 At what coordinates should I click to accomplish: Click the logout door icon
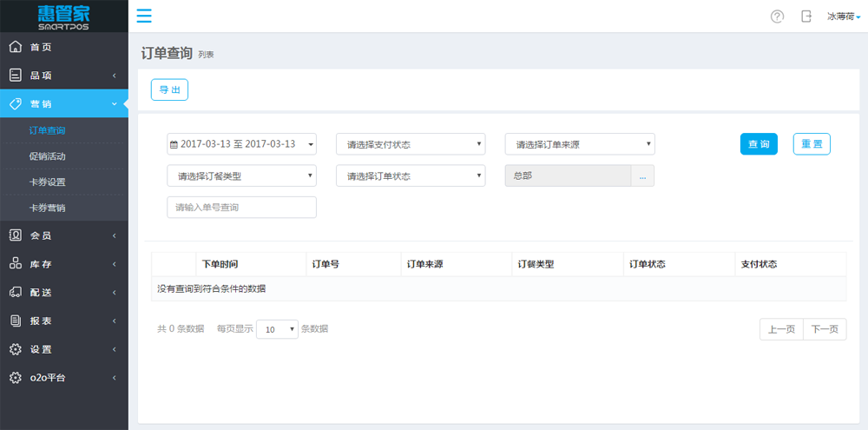(x=806, y=16)
